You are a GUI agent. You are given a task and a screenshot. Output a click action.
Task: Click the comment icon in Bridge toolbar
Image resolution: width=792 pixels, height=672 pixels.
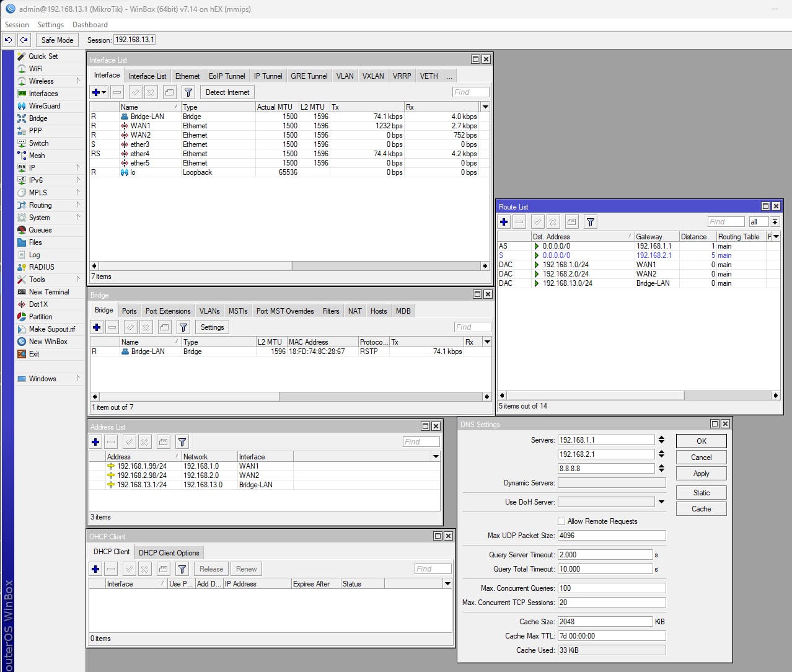point(164,327)
